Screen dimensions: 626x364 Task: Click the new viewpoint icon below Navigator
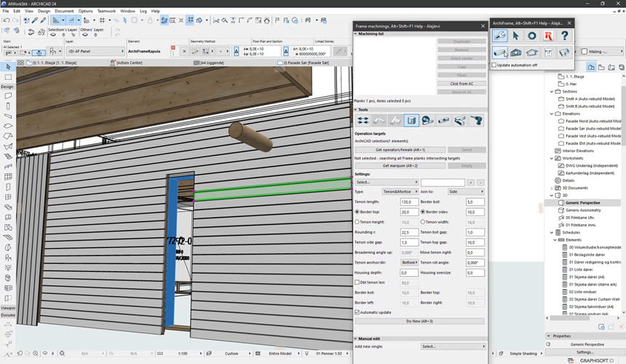601,327
